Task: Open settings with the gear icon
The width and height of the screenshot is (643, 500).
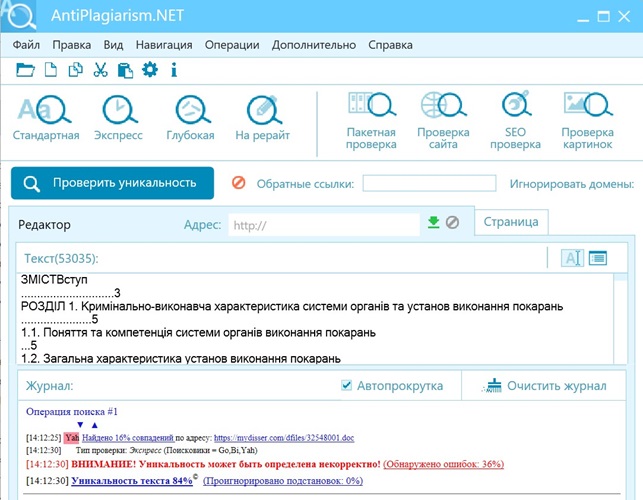Action: (150, 69)
